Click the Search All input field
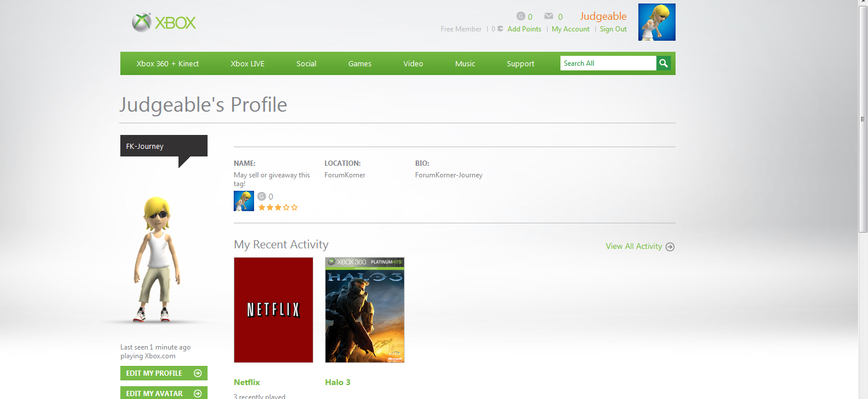 [608, 63]
